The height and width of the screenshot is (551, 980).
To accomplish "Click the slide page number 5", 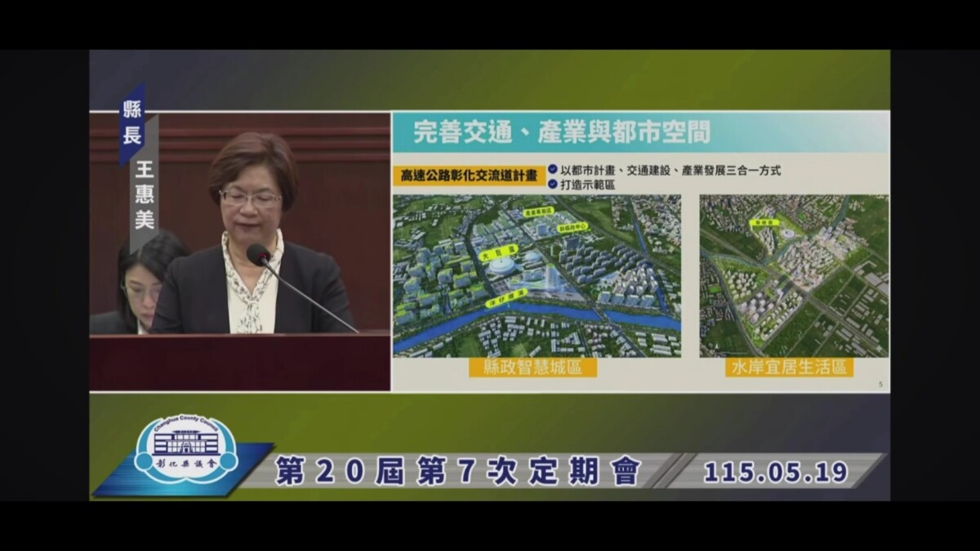I will click(x=880, y=384).
